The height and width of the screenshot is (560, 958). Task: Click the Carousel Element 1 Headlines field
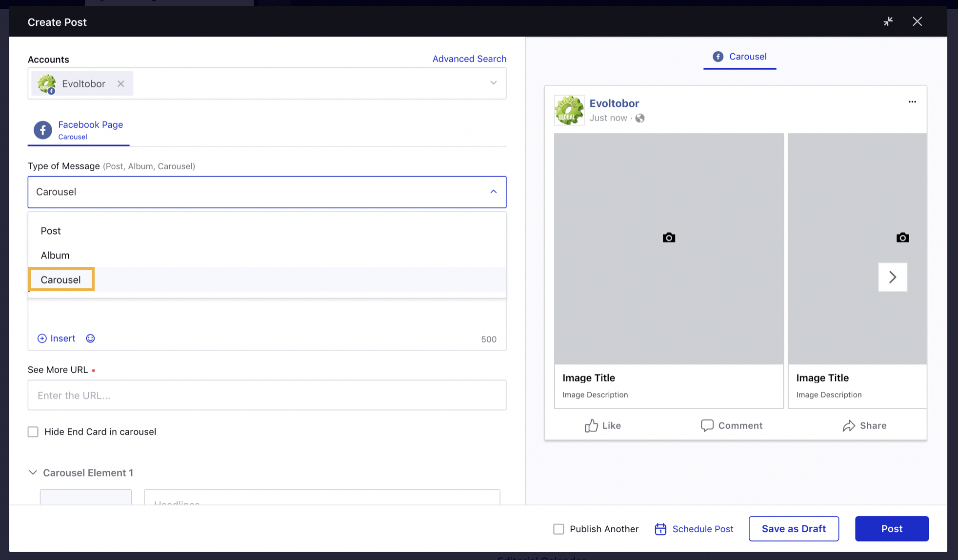322,498
